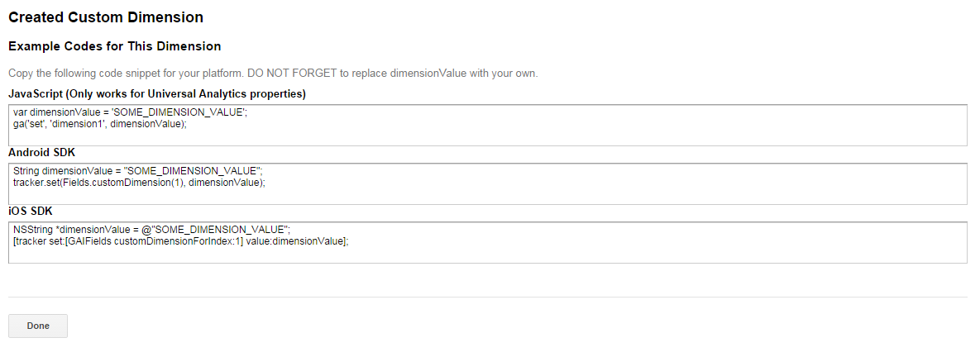Click the 'NSString *dimensionValue' iOS code line
This screenshot has height=357, width=980.
click(x=152, y=230)
